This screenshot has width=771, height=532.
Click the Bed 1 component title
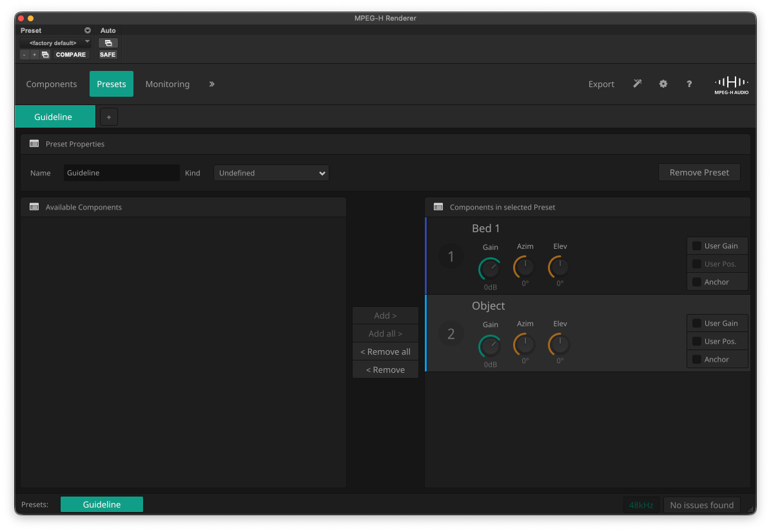coord(485,228)
